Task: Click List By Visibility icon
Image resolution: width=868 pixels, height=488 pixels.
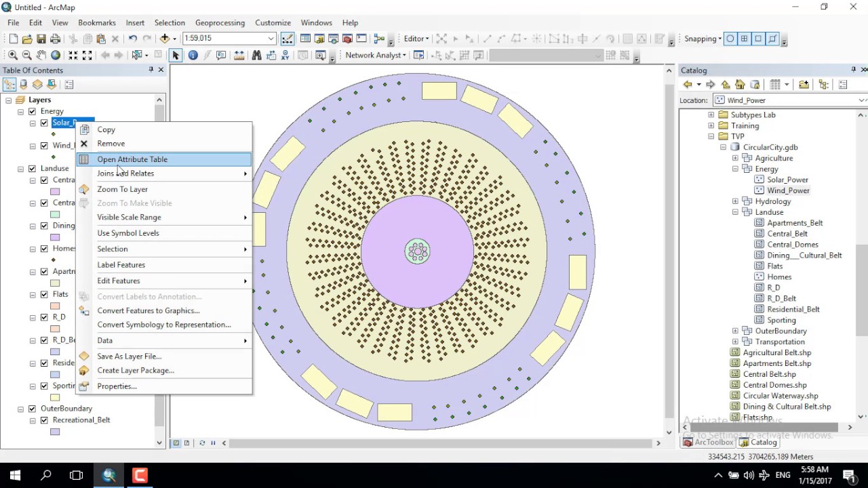Action: point(37,85)
